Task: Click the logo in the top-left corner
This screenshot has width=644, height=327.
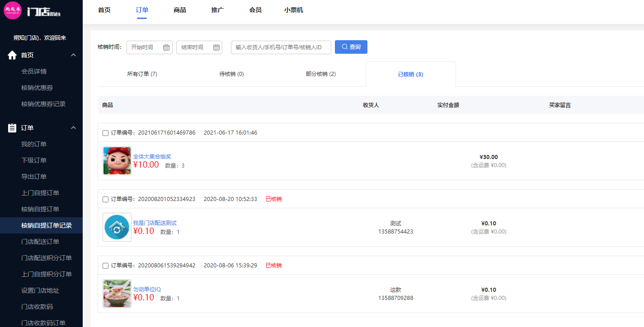Action: pyautogui.click(x=13, y=11)
